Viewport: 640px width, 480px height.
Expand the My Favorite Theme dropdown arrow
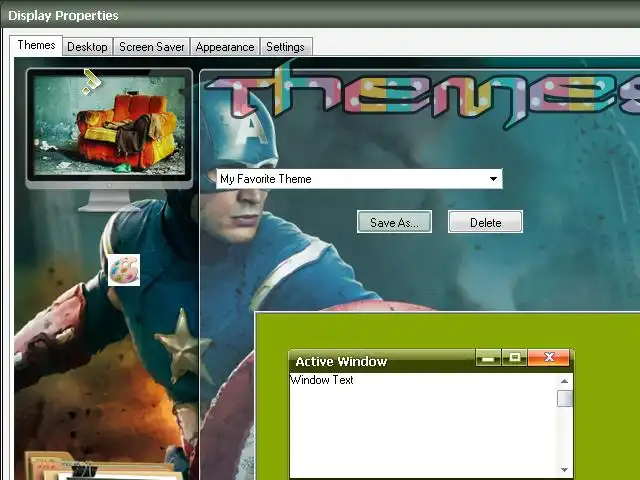click(493, 179)
